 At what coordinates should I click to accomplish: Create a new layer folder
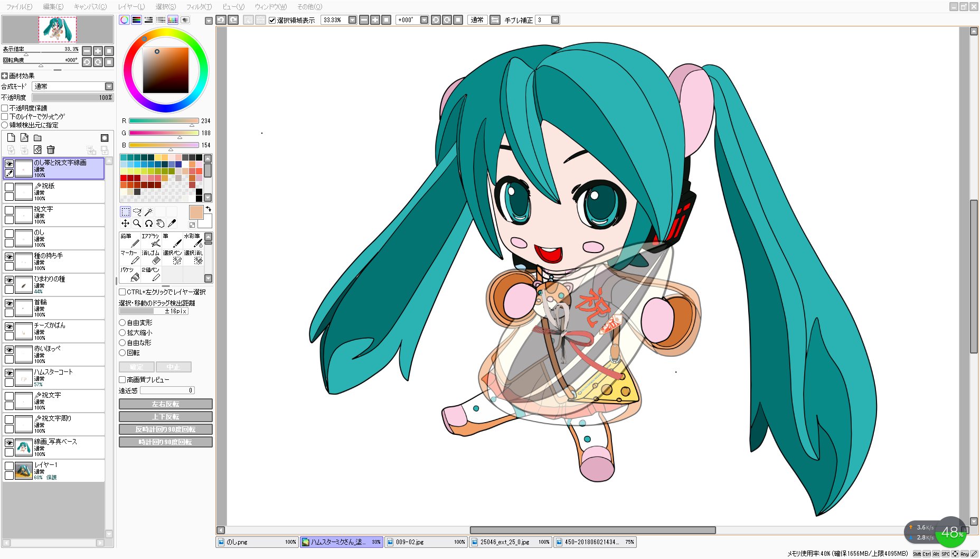[x=37, y=137]
